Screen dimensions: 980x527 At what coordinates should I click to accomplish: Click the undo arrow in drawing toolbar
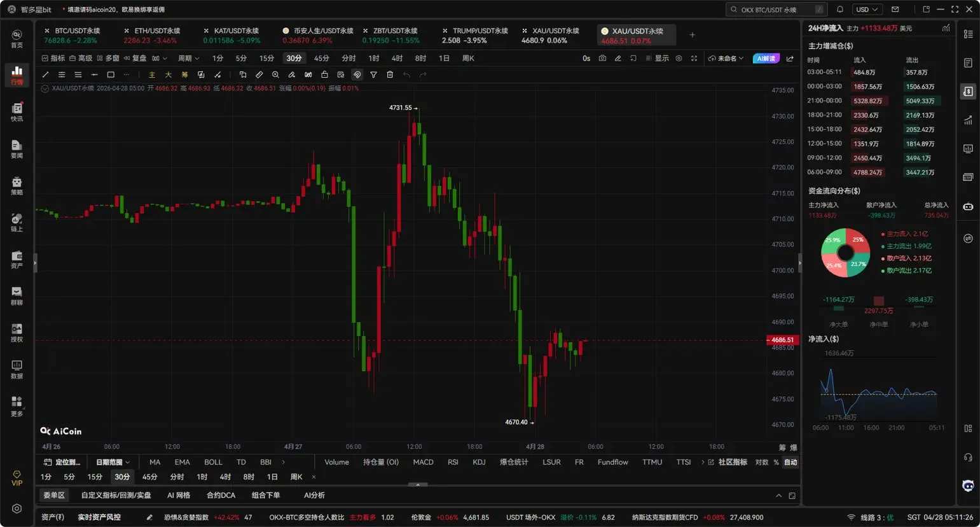(x=406, y=74)
